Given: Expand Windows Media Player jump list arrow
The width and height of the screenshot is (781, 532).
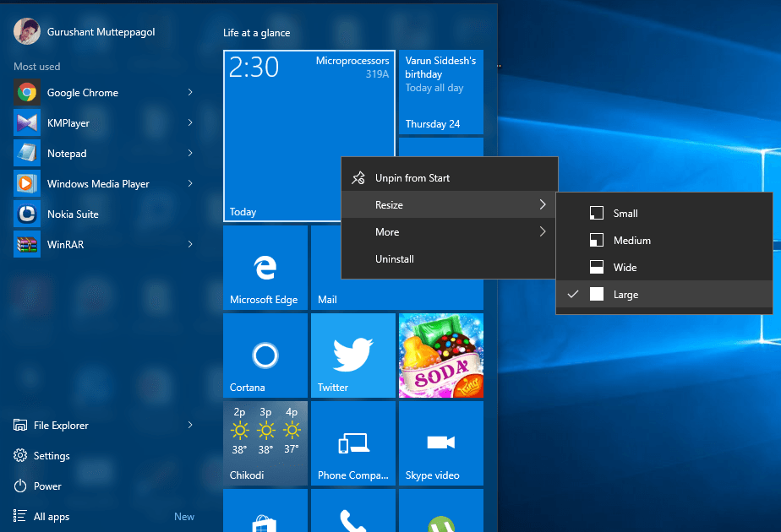Looking at the screenshot, I should (190, 183).
